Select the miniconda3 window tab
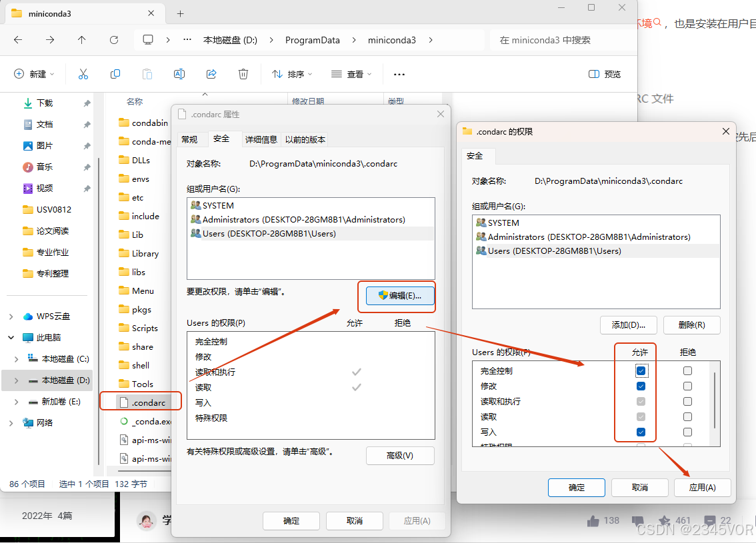 [x=85, y=13]
